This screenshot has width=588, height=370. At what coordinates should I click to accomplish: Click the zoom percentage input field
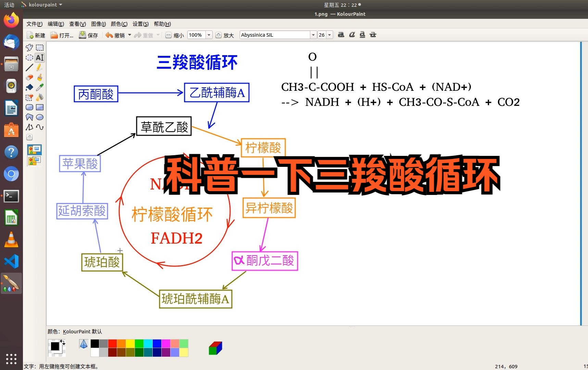(197, 35)
